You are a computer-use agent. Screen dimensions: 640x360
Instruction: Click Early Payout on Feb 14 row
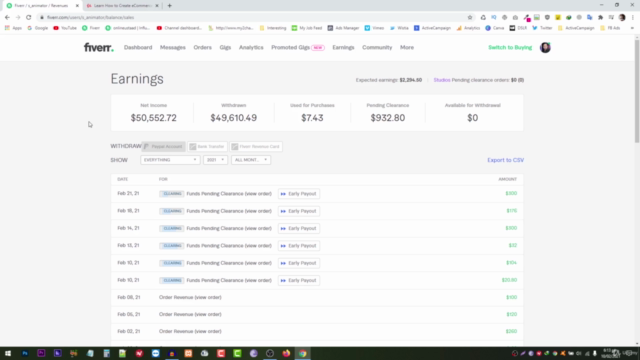299,229
